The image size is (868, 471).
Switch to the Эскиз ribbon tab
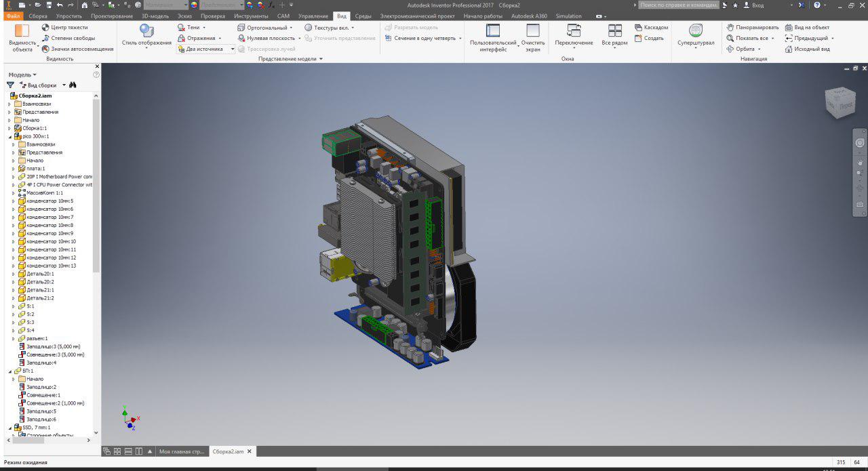pyautogui.click(x=184, y=16)
